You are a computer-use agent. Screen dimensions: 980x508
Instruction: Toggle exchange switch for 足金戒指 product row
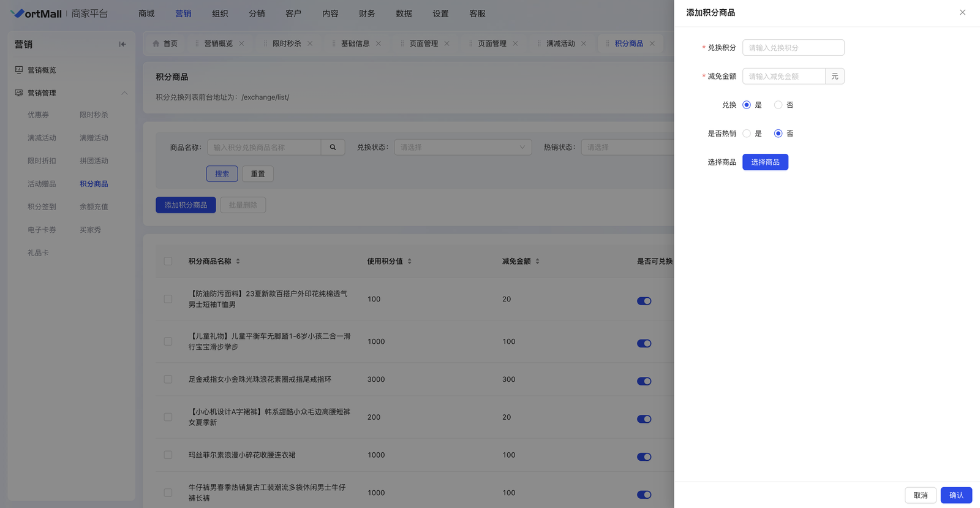(x=644, y=381)
